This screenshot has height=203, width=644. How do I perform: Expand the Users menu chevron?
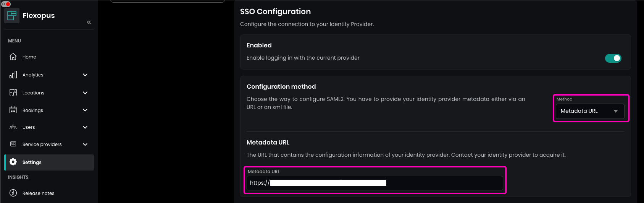click(x=85, y=127)
